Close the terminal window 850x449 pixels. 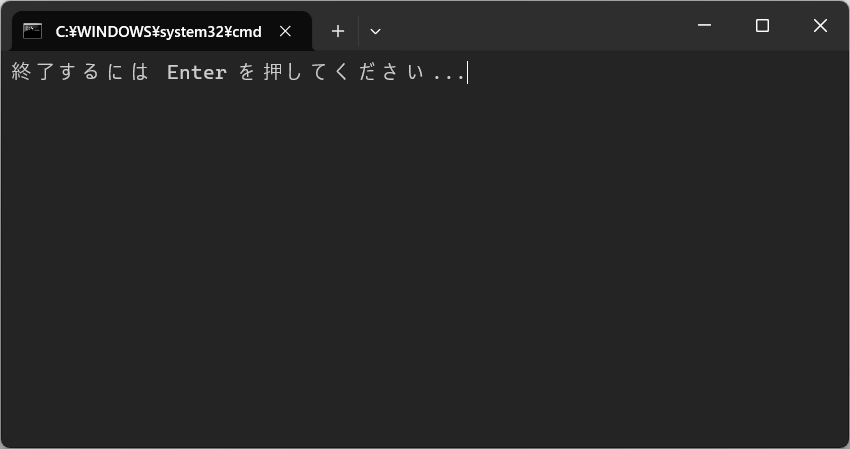point(820,25)
